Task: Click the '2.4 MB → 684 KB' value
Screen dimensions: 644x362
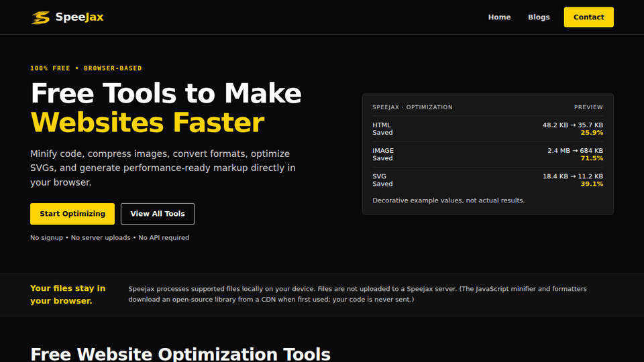Action: (x=575, y=151)
